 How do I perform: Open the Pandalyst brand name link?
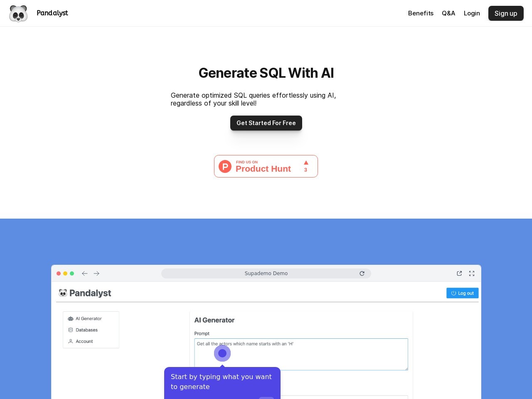[x=52, y=13]
